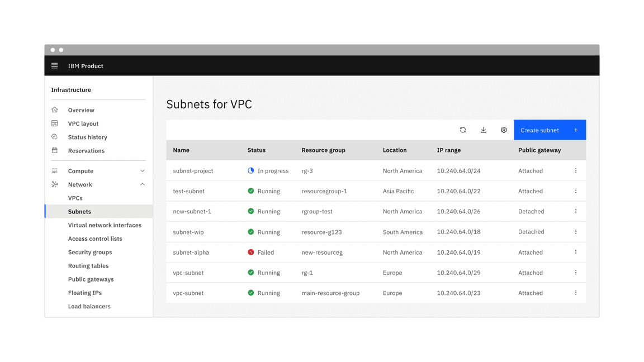
Task: Select Security groups in sidebar
Action: [90, 253]
